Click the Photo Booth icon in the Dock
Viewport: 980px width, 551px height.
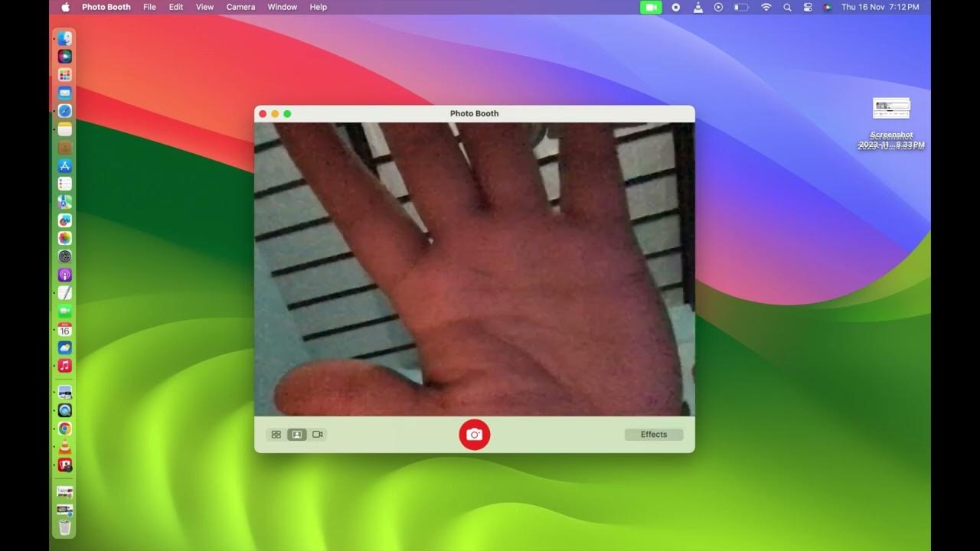pyautogui.click(x=65, y=465)
